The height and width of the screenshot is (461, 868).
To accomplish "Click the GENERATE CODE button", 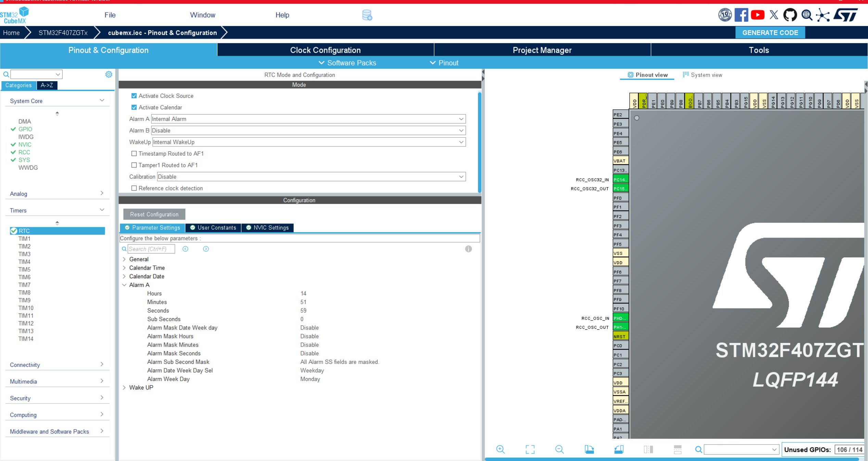I will [770, 33].
